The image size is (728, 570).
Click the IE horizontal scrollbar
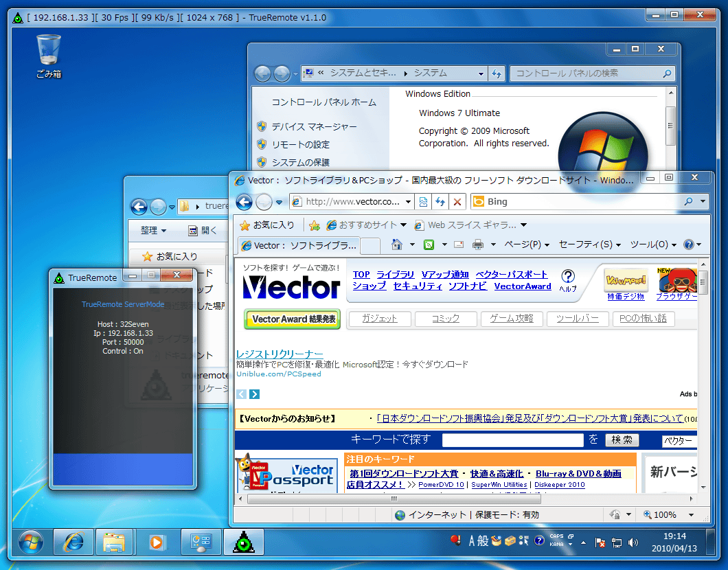coord(394,499)
